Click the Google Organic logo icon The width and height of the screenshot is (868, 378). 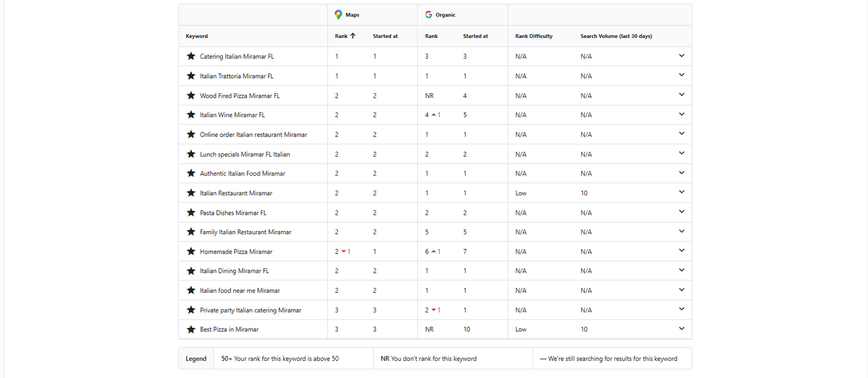429,15
